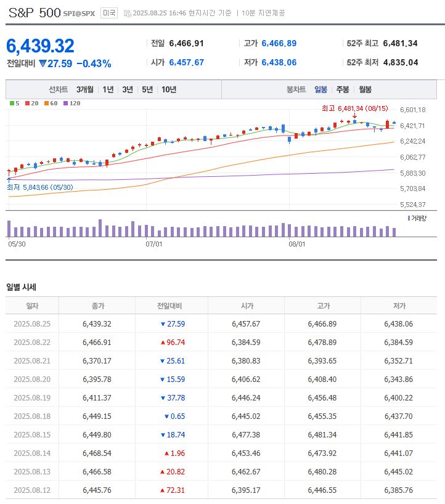Click the 일자 column header
The height and width of the screenshot is (504, 445).
[32, 306]
